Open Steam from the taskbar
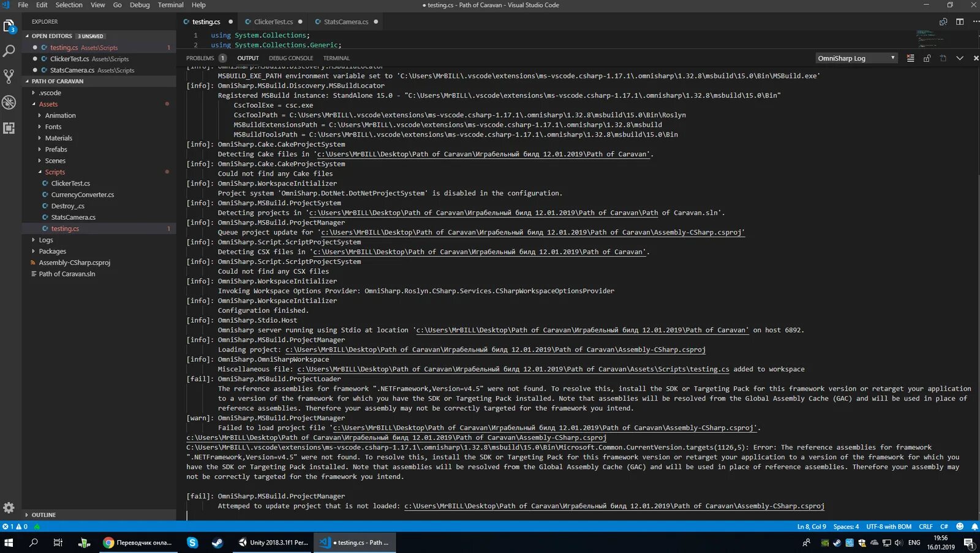The height and width of the screenshot is (553, 980). tap(217, 543)
